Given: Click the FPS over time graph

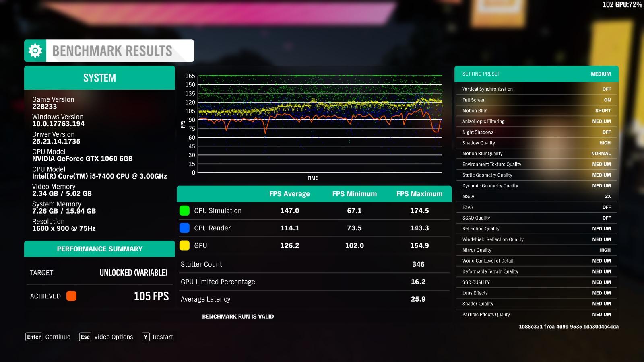Looking at the screenshot, I should point(320,124).
